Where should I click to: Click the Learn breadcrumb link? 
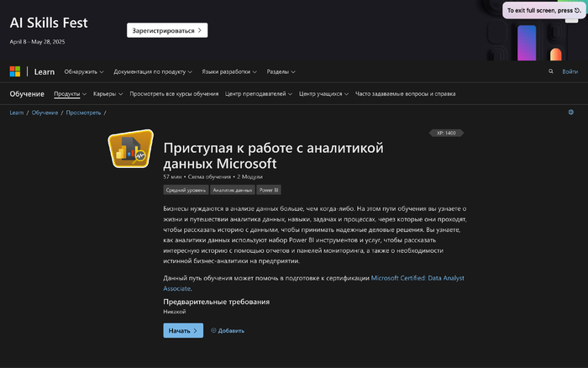17,113
